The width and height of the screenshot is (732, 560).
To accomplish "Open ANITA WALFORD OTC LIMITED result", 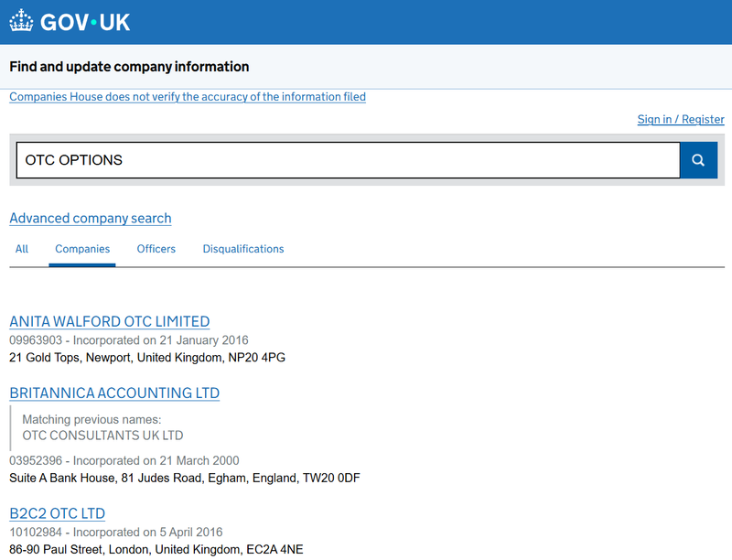I will tap(110, 321).
